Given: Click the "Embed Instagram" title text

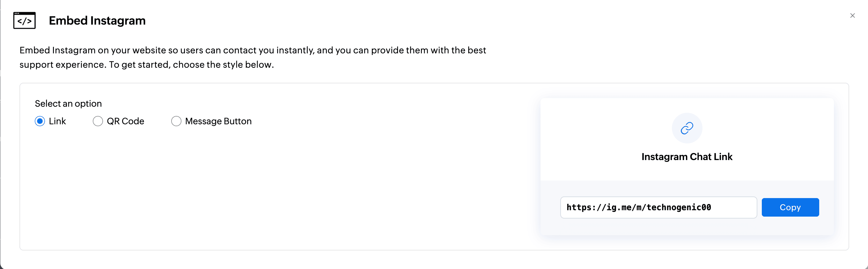Looking at the screenshot, I should (x=97, y=20).
